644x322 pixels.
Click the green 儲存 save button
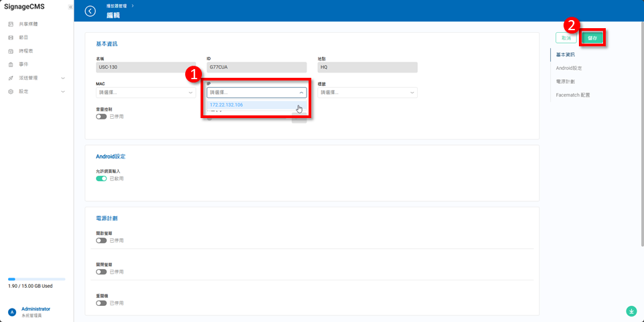592,38
